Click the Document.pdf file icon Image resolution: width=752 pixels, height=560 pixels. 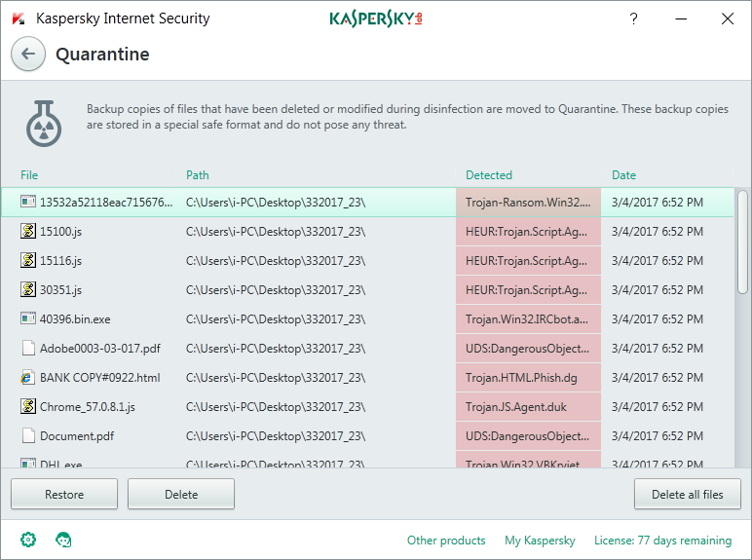[x=28, y=435]
